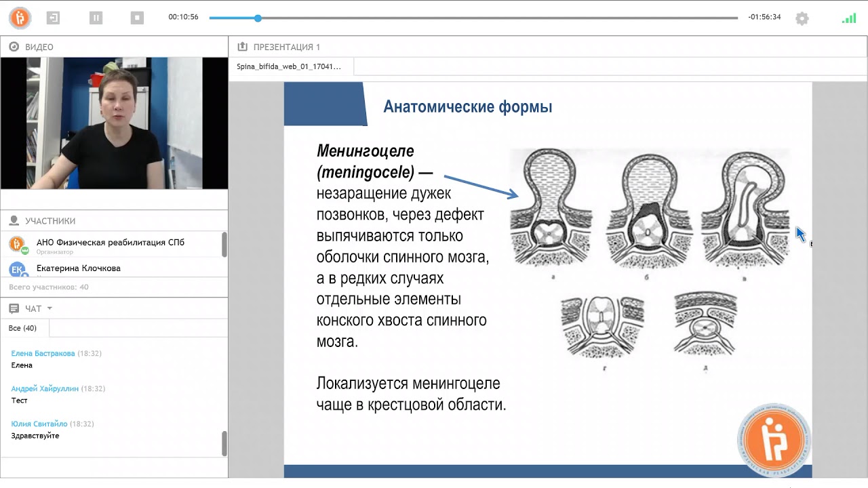Stop the recording playback
Screen dimensions: 868x488
tap(137, 18)
